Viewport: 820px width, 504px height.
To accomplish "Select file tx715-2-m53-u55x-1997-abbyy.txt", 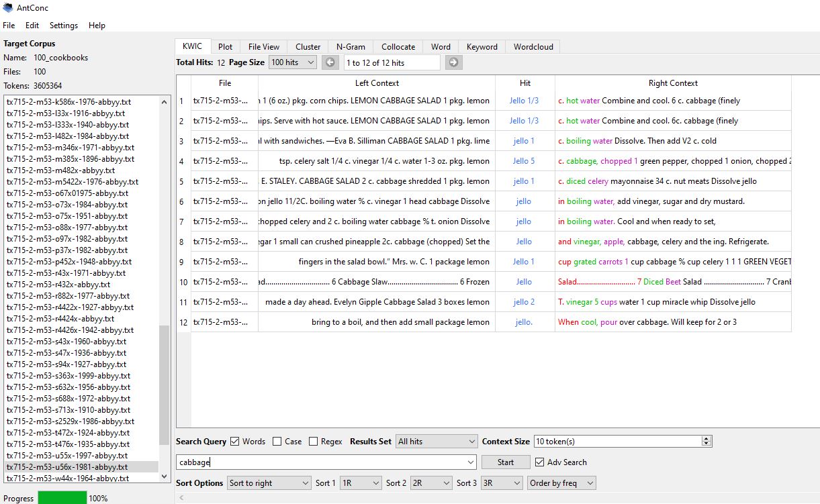I will pos(67,456).
